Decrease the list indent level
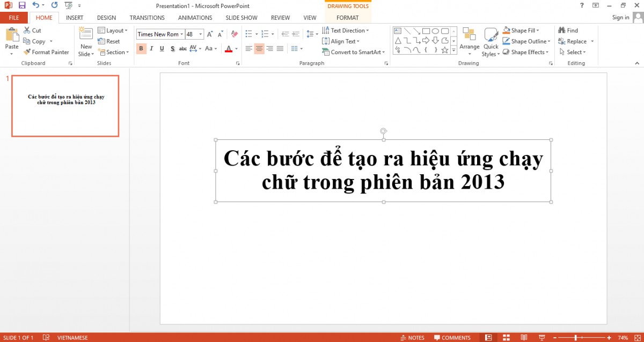The width and height of the screenshot is (644, 342). [x=284, y=34]
